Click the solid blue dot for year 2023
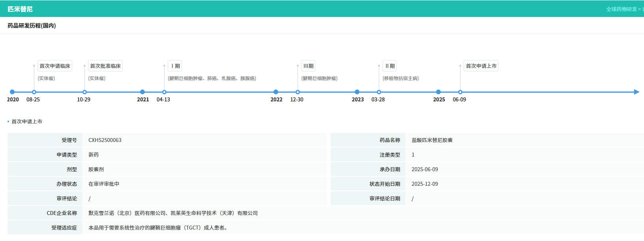This screenshot has width=644, height=241. click(x=357, y=92)
